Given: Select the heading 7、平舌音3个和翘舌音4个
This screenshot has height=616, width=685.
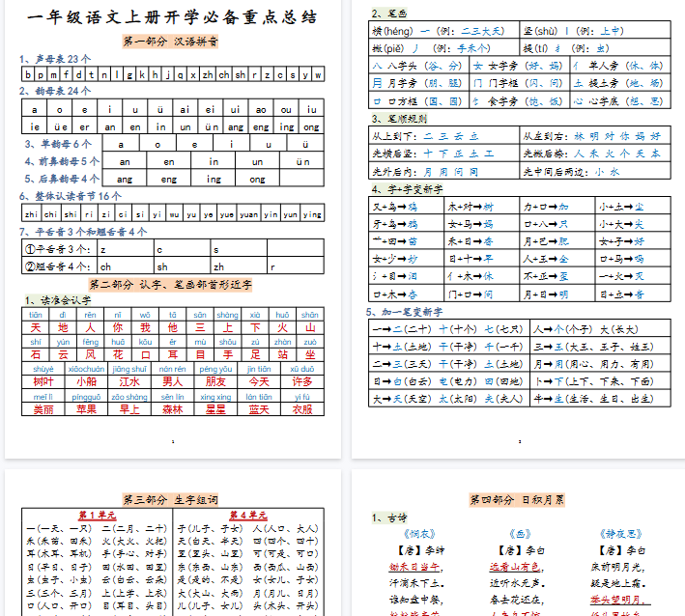Looking at the screenshot, I should (83, 232).
